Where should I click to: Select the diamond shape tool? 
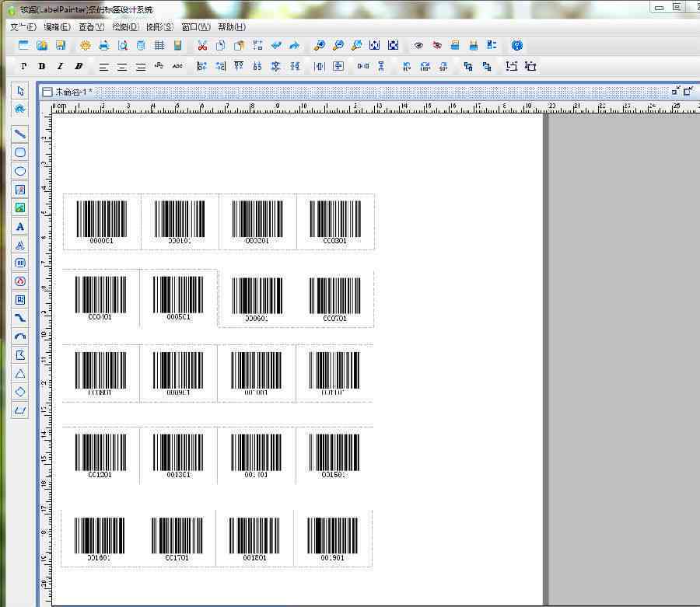(20, 392)
